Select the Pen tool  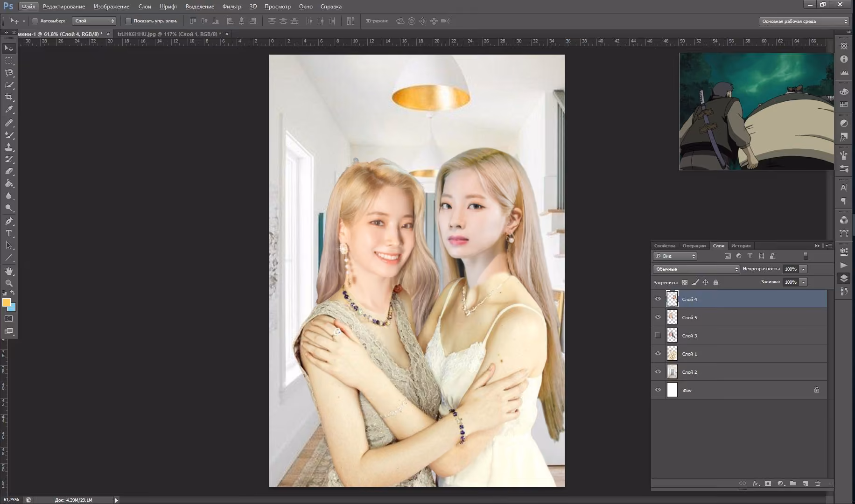tap(9, 221)
